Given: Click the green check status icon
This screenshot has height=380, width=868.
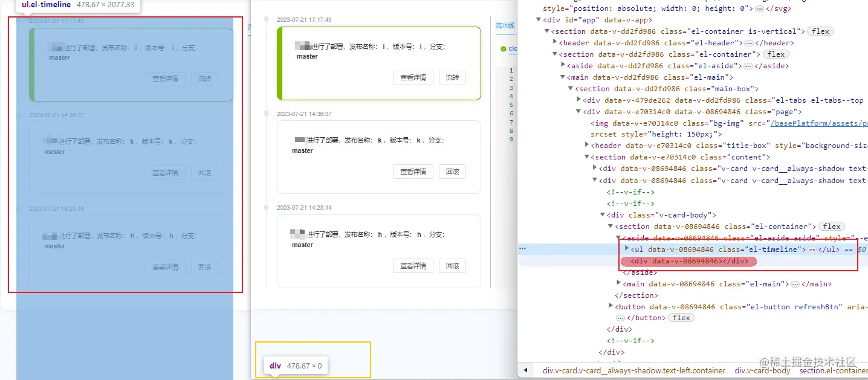Looking at the screenshot, I should [503, 48].
